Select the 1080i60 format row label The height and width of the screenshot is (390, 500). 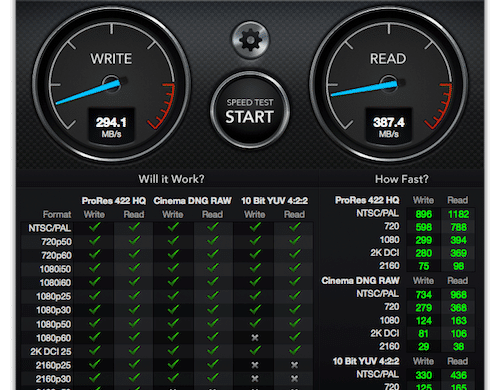click(55, 283)
